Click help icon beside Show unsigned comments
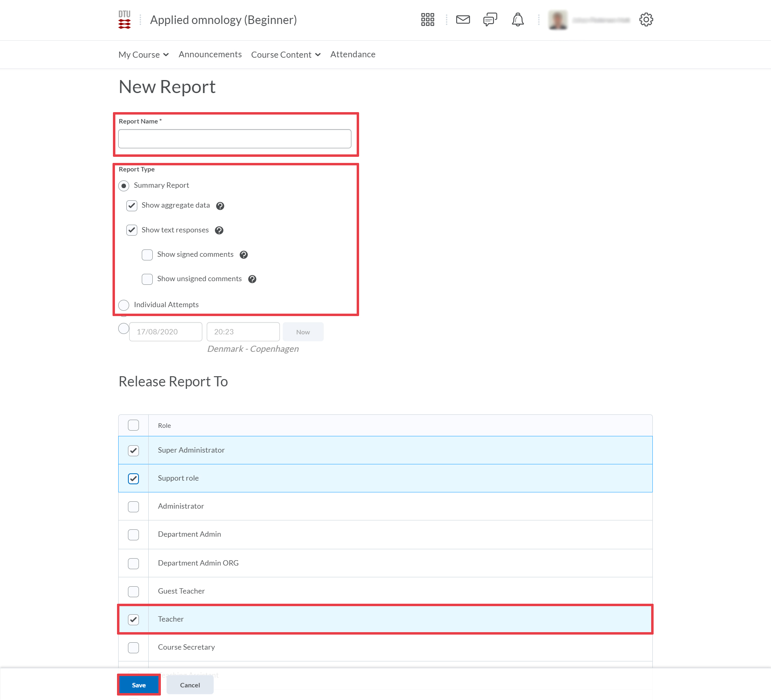This screenshot has width=771, height=700. tap(252, 279)
